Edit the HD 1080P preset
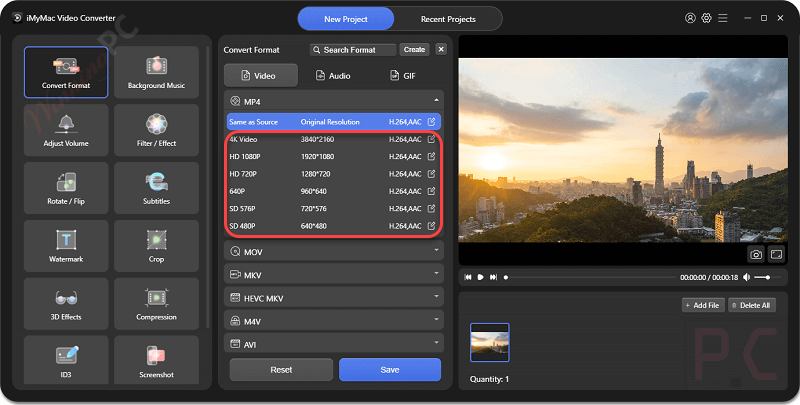 point(431,157)
